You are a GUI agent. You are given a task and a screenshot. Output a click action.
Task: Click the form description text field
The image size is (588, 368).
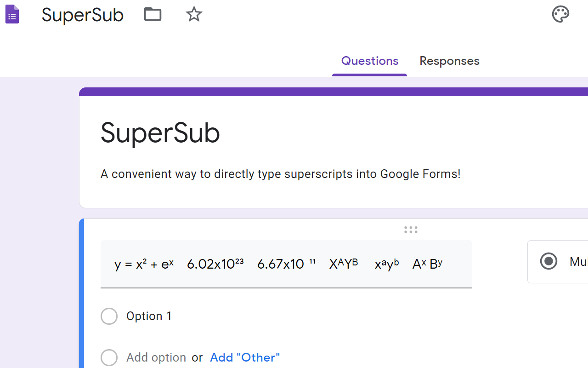pos(280,174)
